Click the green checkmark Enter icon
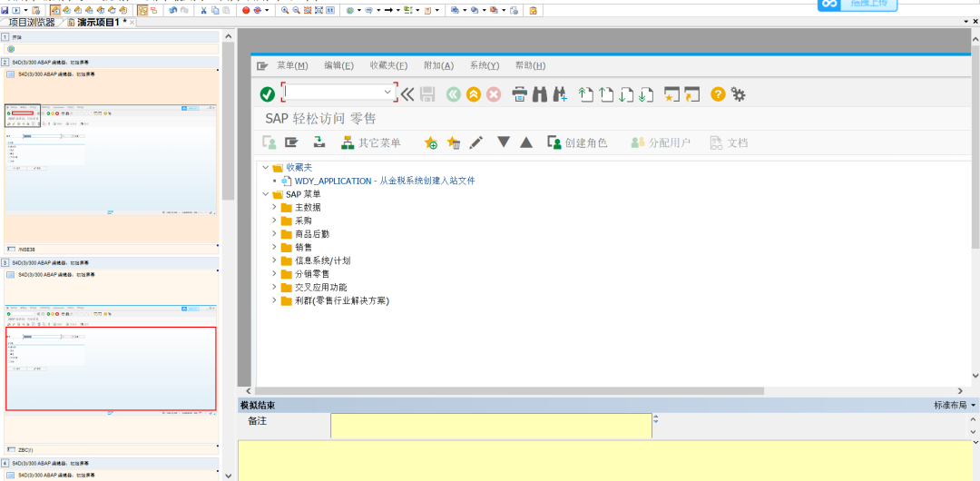This screenshot has height=481, width=980. [268, 94]
